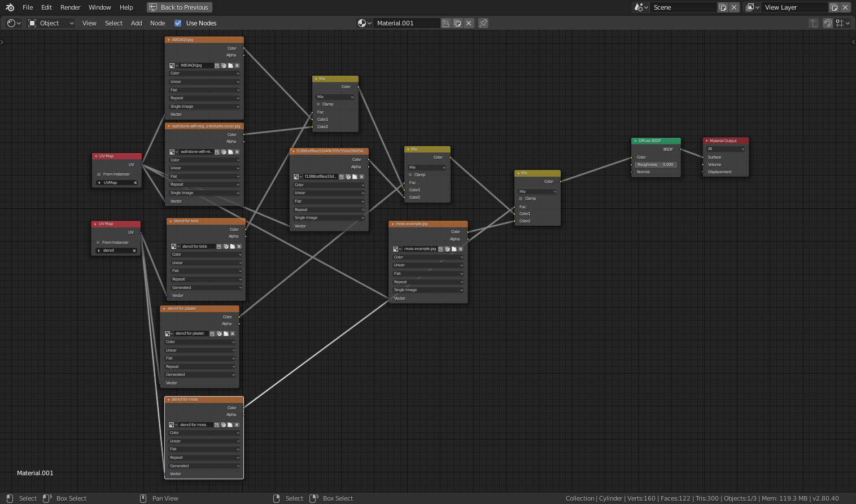Screen dimensions: 856x504
Task: Open the Object shader type dropdown
Action: (51, 23)
